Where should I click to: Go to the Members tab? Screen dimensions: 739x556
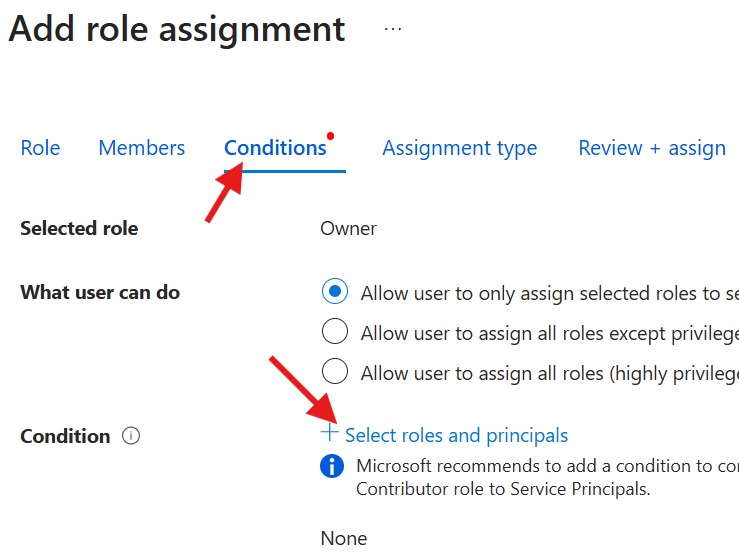click(x=141, y=148)
